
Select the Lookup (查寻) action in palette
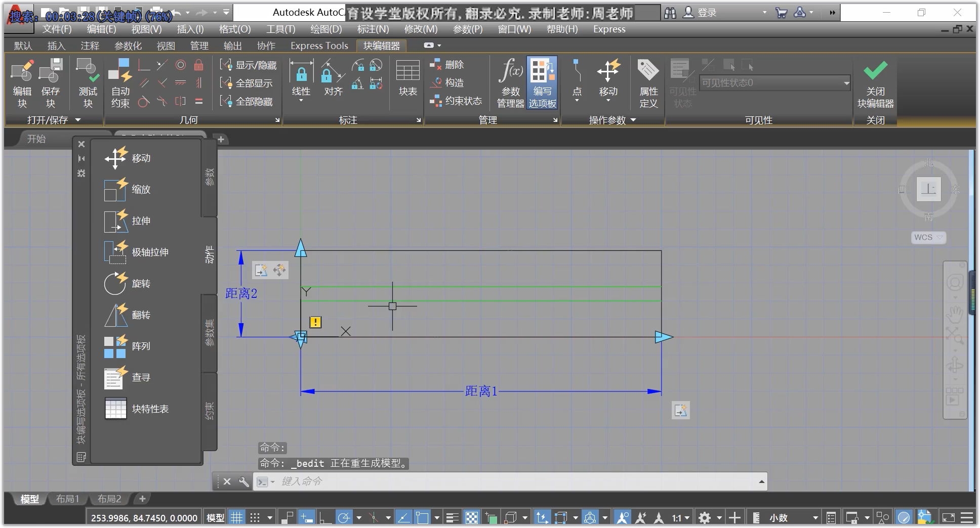(x=128, y=378)
